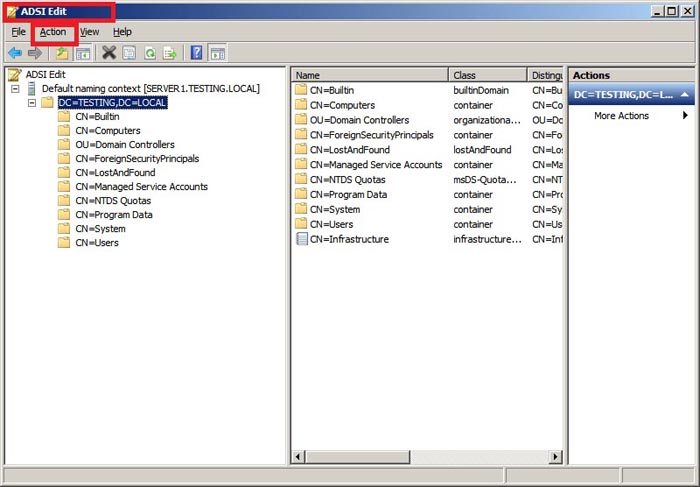Select OU=Domain Controllers in the tree

(125, 145)
